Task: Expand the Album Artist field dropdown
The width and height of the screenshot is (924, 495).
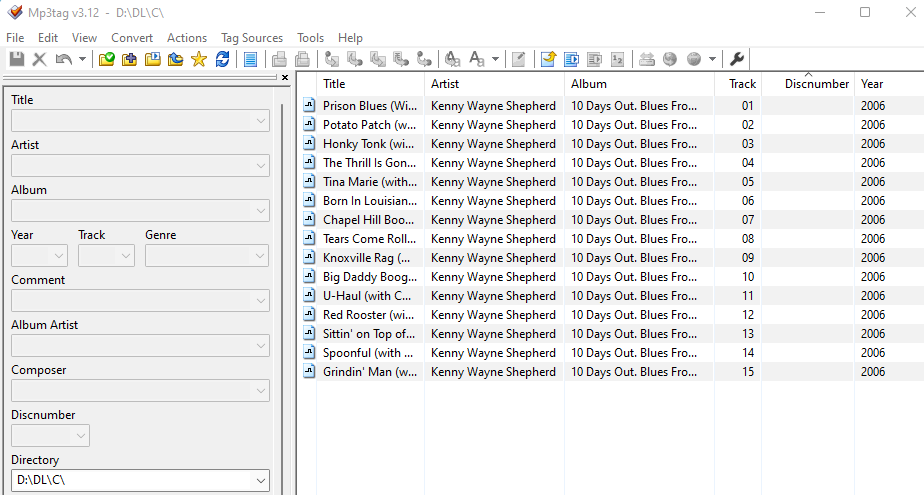Action: [260, 346]
